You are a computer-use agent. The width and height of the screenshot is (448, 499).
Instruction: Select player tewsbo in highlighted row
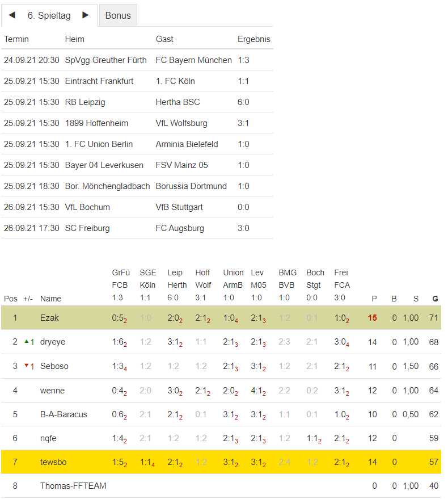coord(53,462)
